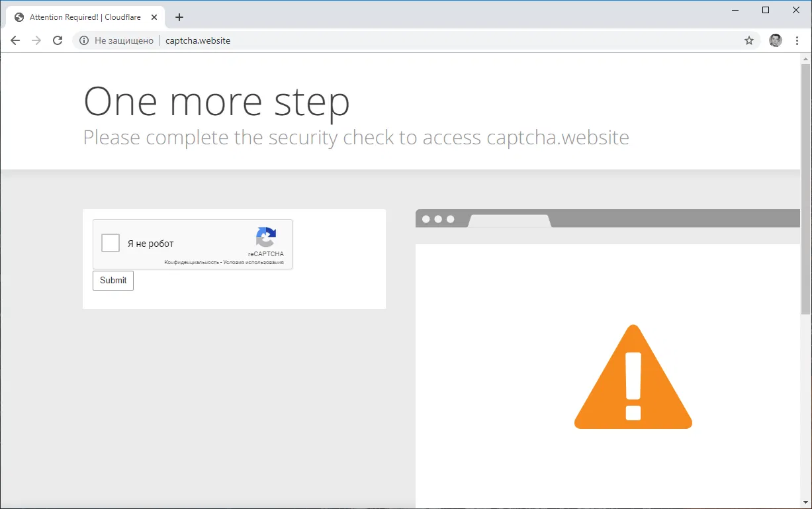The image size is (812, 509).
Task: Click the reload page icon
Action: click(58, 40)
